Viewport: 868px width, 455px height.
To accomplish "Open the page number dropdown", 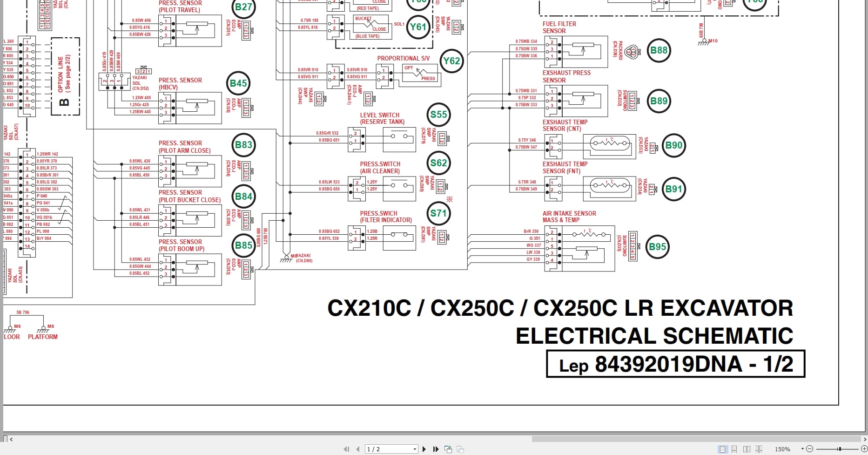I will tap(415, 449).
